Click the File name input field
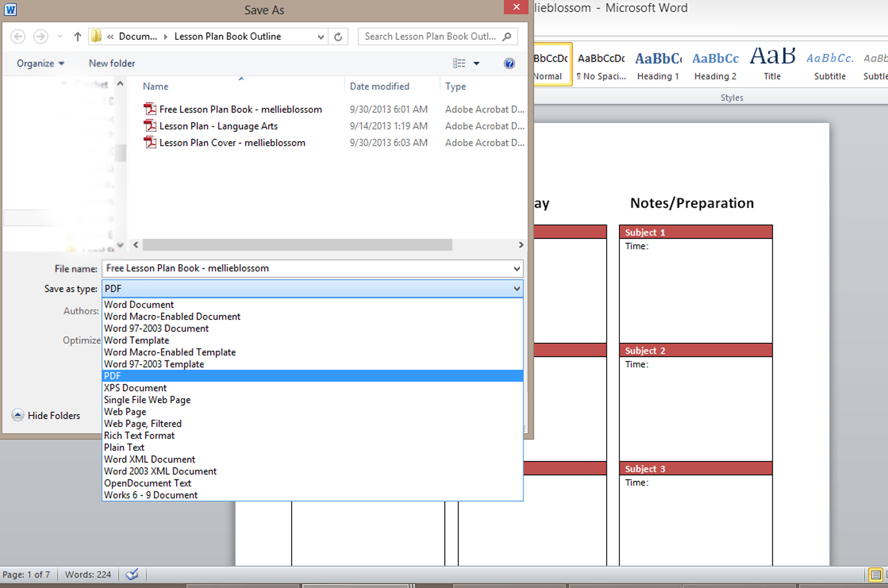Image resolution: width=888 pixels, height=588 pixels. (x=307, y=268)
